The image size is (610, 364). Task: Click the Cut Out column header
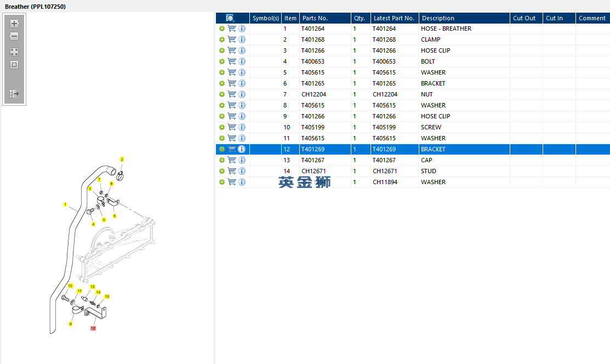click(526, 18)
